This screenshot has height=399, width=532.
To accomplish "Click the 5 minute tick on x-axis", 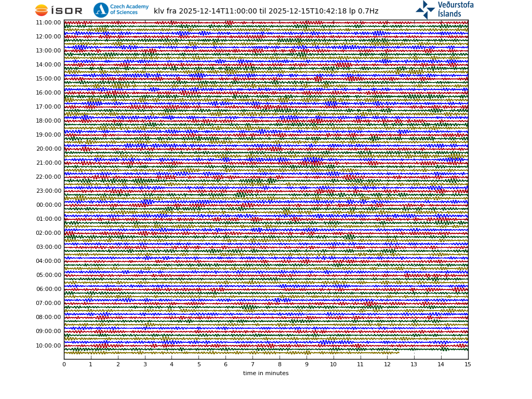I will [198, 364].
